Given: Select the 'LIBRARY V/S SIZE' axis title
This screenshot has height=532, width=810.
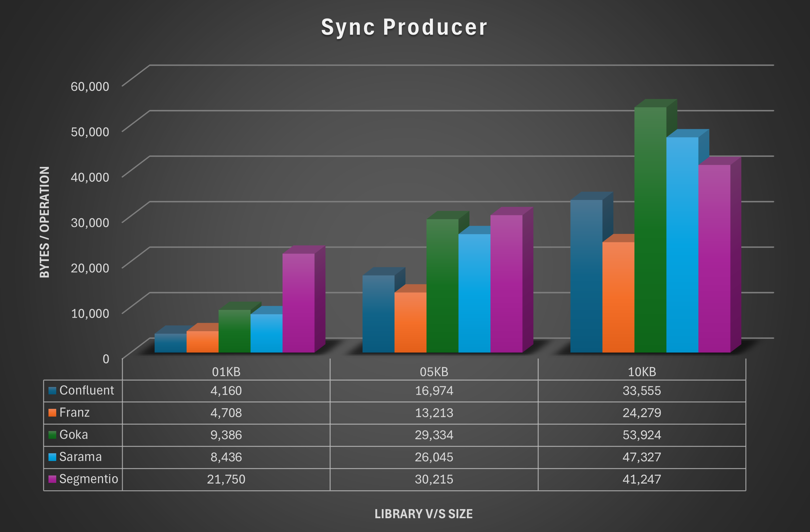Looking at the screenshot, I should (424, 513).
